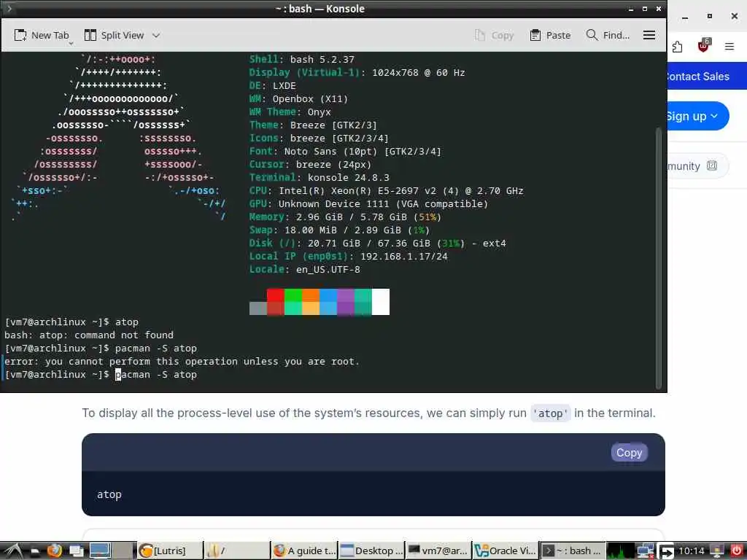This screenshot has height=560, width=747.
Task: Switch to 'A guide t...' Firefox taskbar window
Action: 304,551
